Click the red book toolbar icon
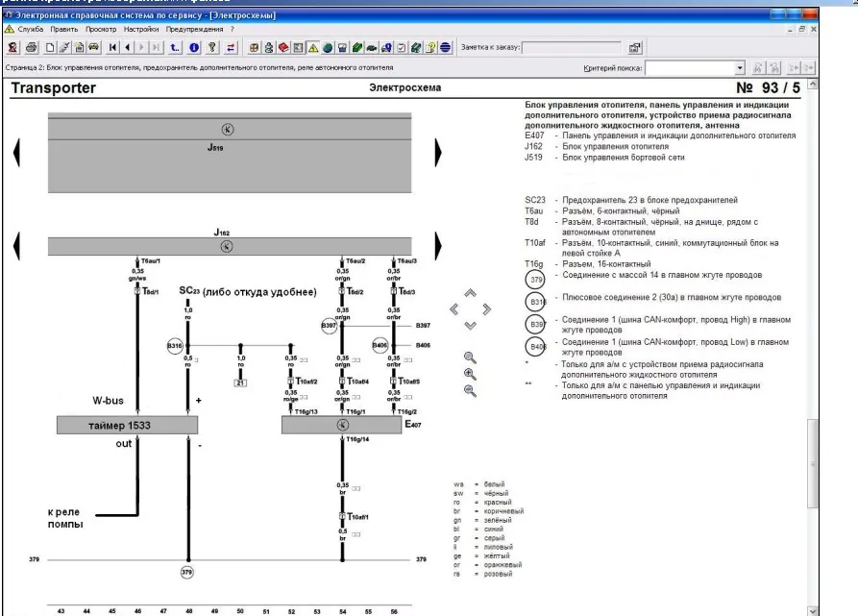The image size is (858, 616). [x=283, y=48]
